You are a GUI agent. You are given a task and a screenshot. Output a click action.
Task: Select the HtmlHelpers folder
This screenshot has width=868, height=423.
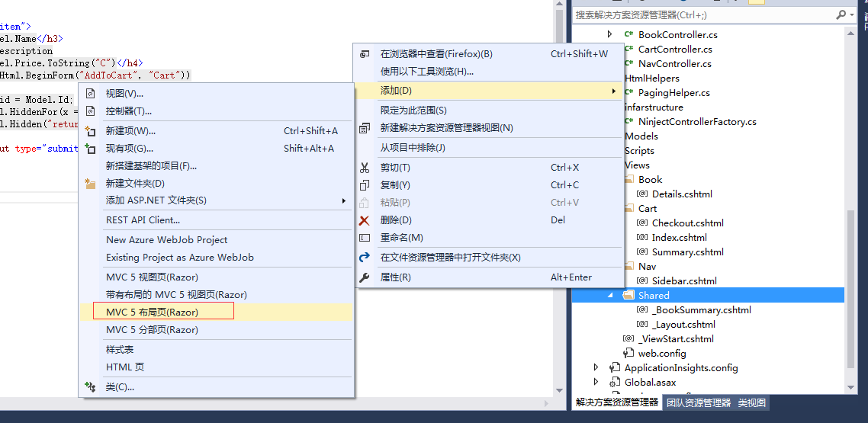(x=652, y=78)
